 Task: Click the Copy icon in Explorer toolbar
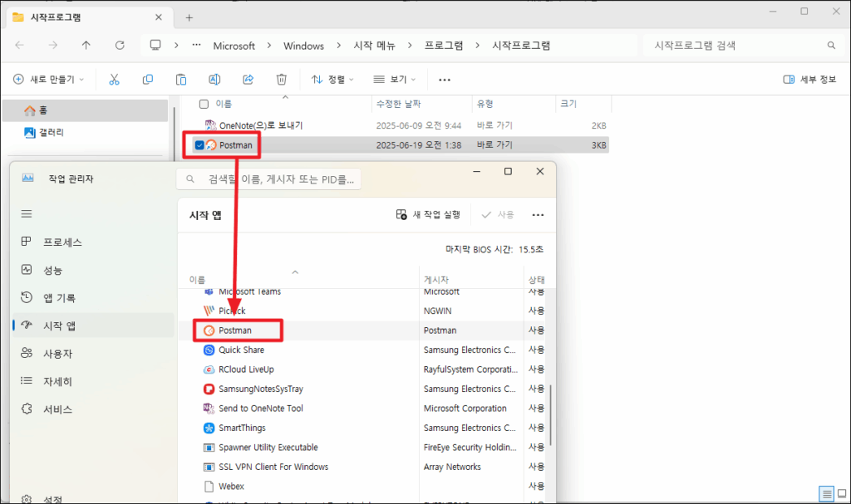click(x=148, y=80)
